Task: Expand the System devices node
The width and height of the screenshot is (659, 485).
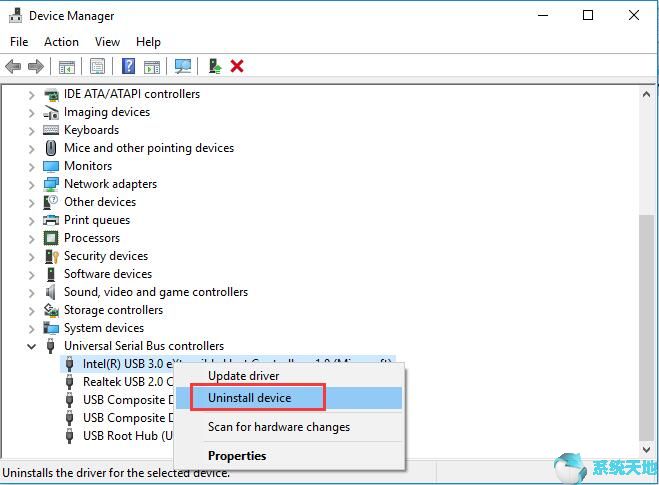Action: point(31,329)
